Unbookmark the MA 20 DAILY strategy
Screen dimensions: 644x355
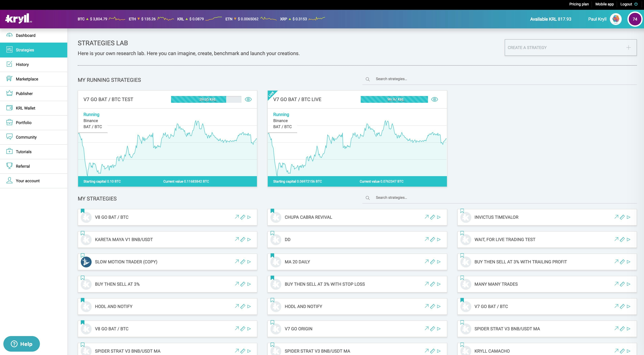[x=272, y=255]
